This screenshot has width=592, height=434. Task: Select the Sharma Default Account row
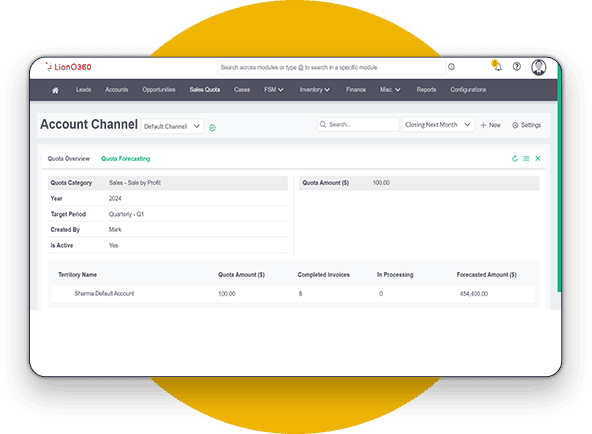pyautogui.click(x=293, y=294)
